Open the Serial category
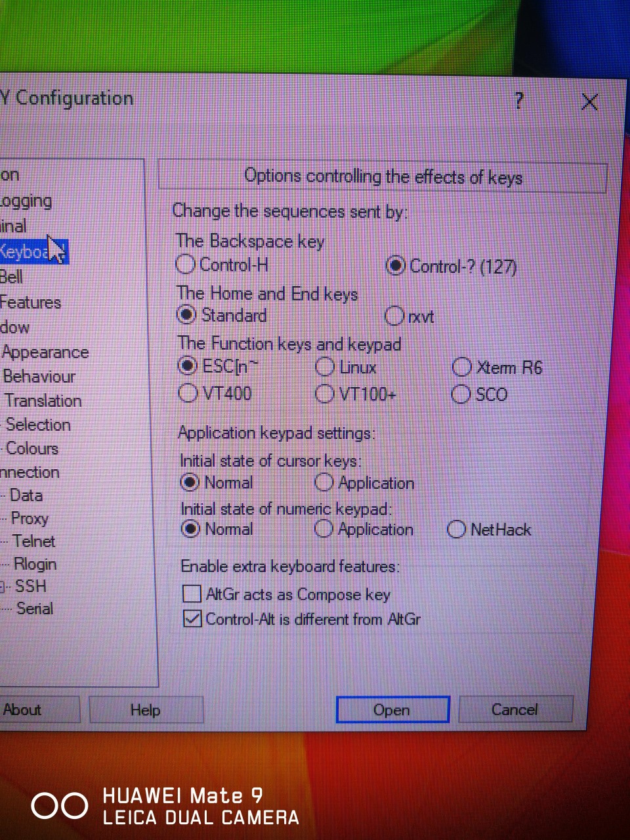 [35, 608]
